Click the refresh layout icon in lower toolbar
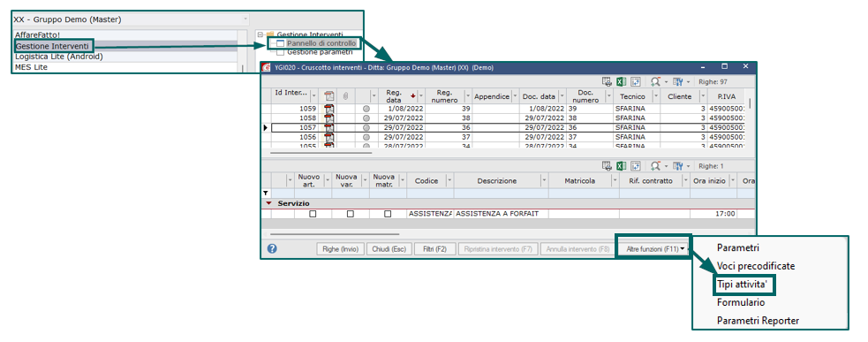 click(x=636, y=166)
